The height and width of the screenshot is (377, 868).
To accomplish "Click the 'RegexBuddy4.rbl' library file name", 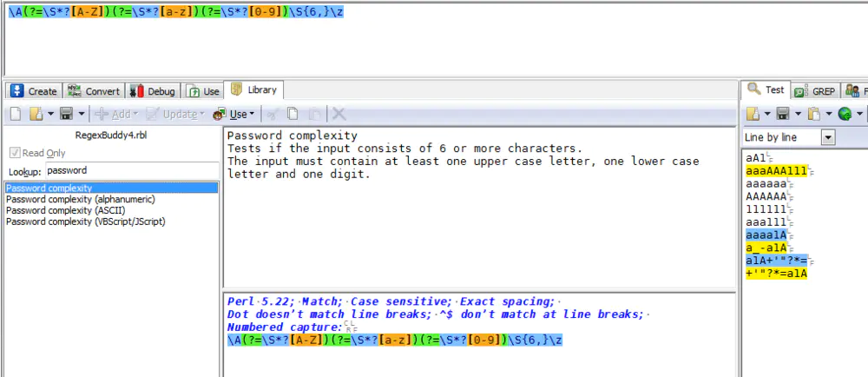I will [x=111, y=135].
